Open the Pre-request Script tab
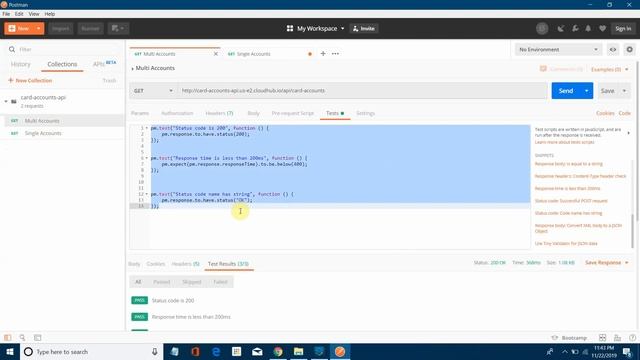 (x=293, y=113)
